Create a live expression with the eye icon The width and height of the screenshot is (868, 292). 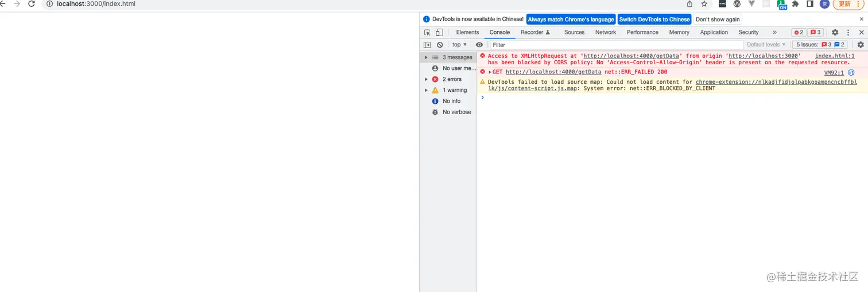click(x=479, y=45)
